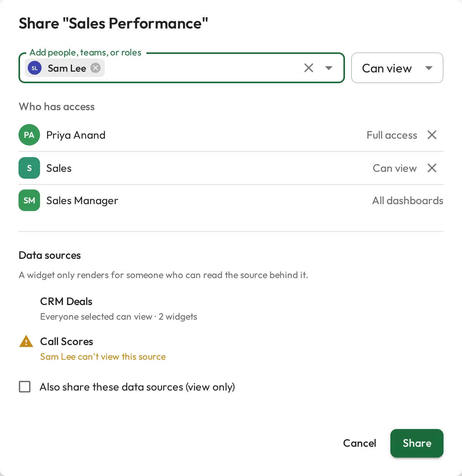This screenshot has height=476, width=462.
Task: Click Sales Manager's All dashboards label
Action: (408, 201)
